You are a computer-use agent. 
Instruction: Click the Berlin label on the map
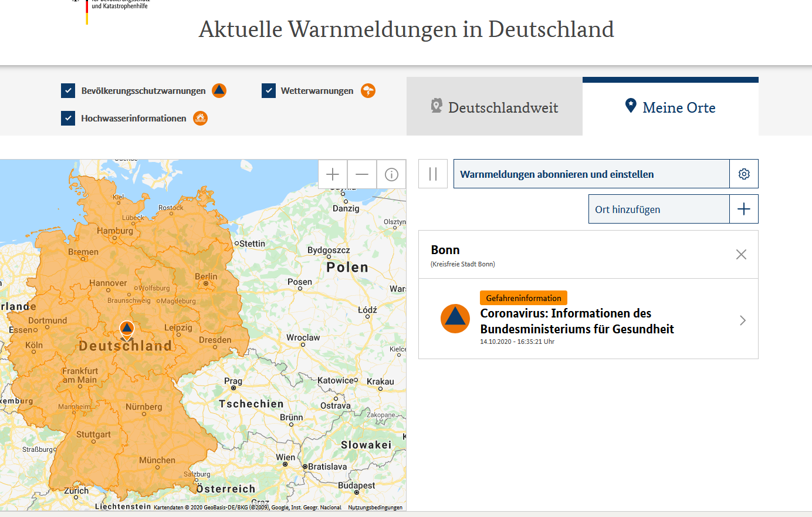click(x=206, y=276)
